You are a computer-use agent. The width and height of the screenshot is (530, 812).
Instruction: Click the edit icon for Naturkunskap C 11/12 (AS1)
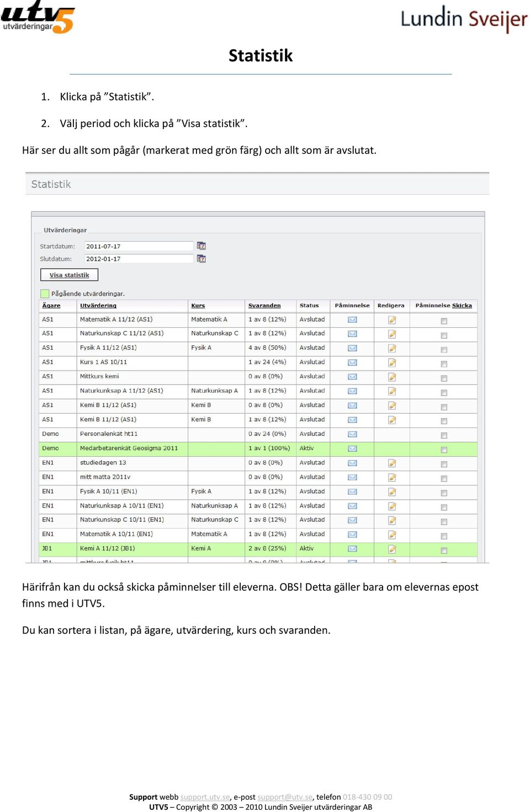[392, 334]
